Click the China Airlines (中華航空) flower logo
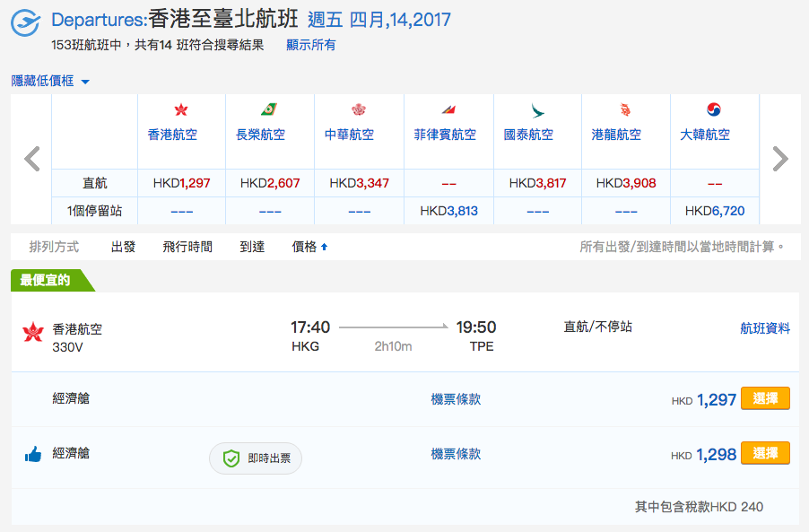 (x=359, y=109)
